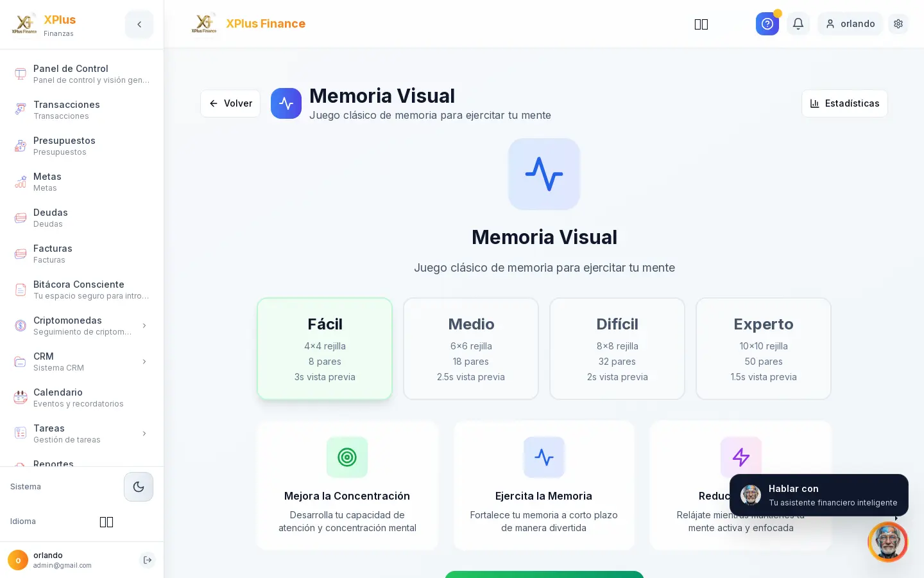Go to Metas menu item

(x=82, y=182)
